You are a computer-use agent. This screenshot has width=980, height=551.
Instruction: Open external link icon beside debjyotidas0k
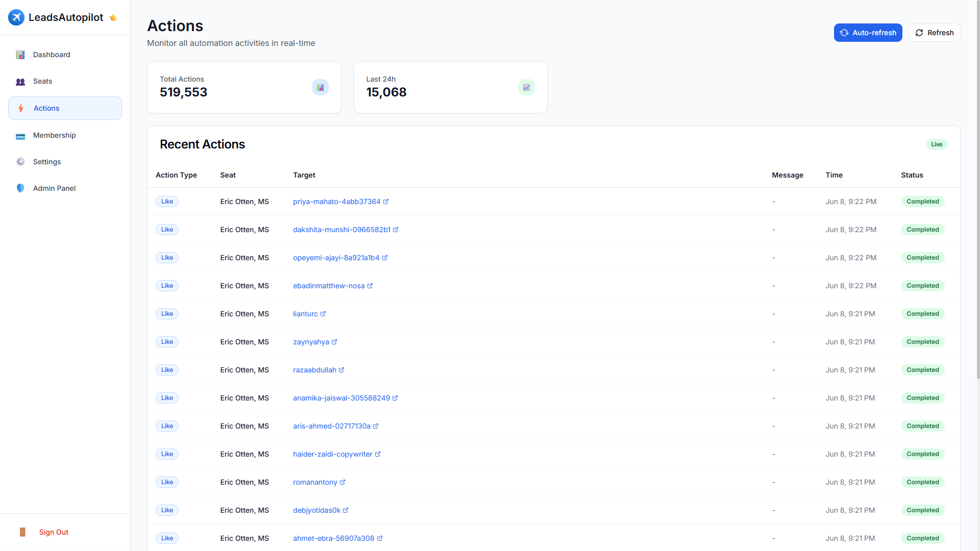pyautogui.click(x=346, y=510)
